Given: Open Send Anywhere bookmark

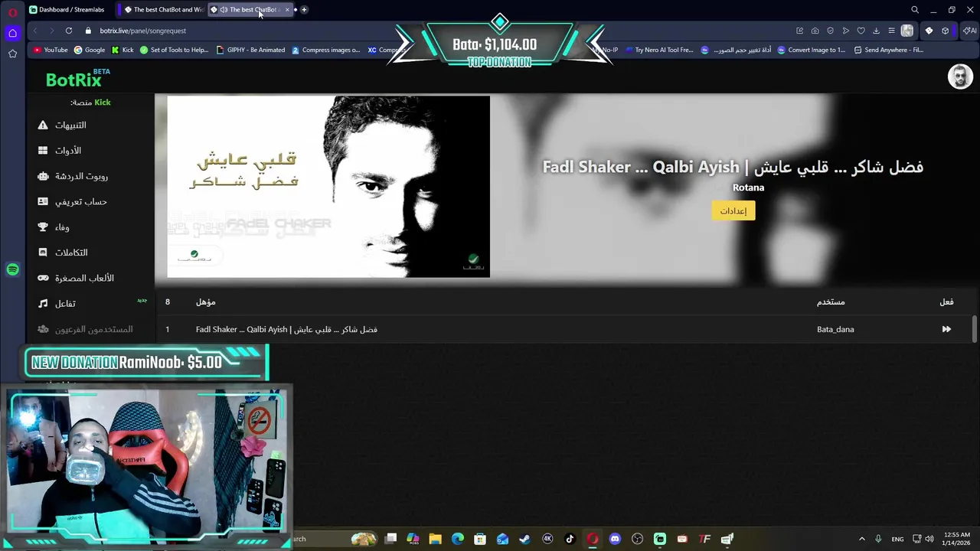Looking at the screenshot, I should point(888,50).
